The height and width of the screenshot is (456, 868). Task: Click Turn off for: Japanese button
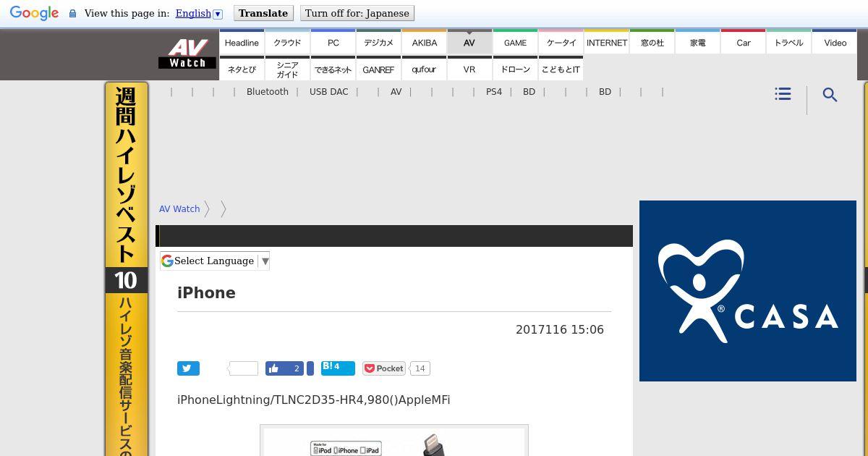357,13
